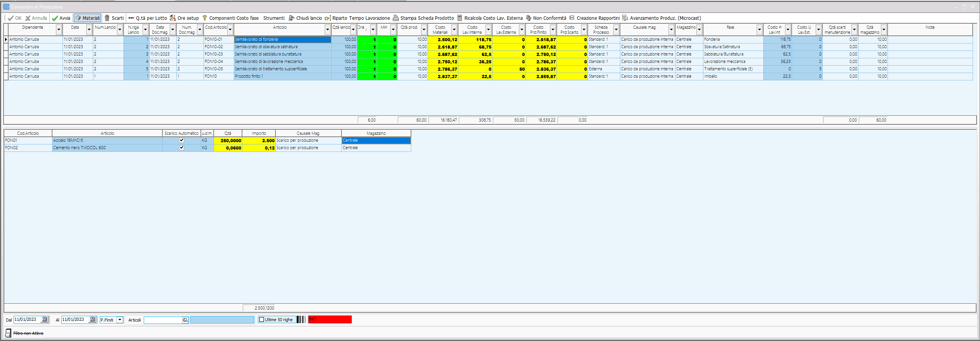The width and height of the screenshot is (980, 341).
Task: Enable the Ultime 50 righe checkbox
Action: point(262,320)
